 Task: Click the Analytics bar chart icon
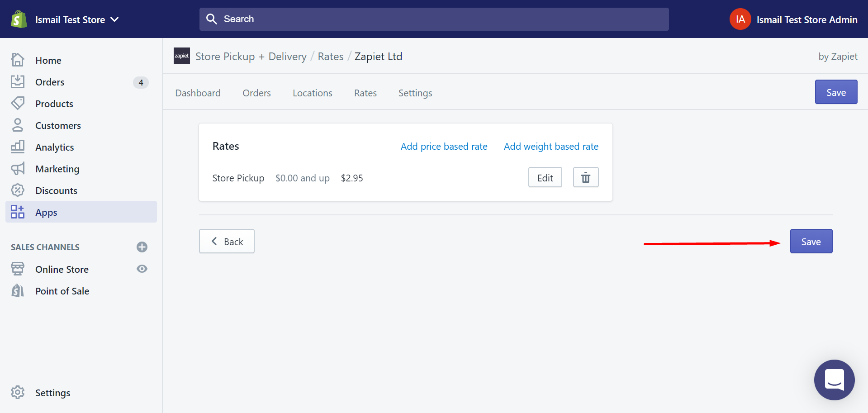[x=18, y=147]
